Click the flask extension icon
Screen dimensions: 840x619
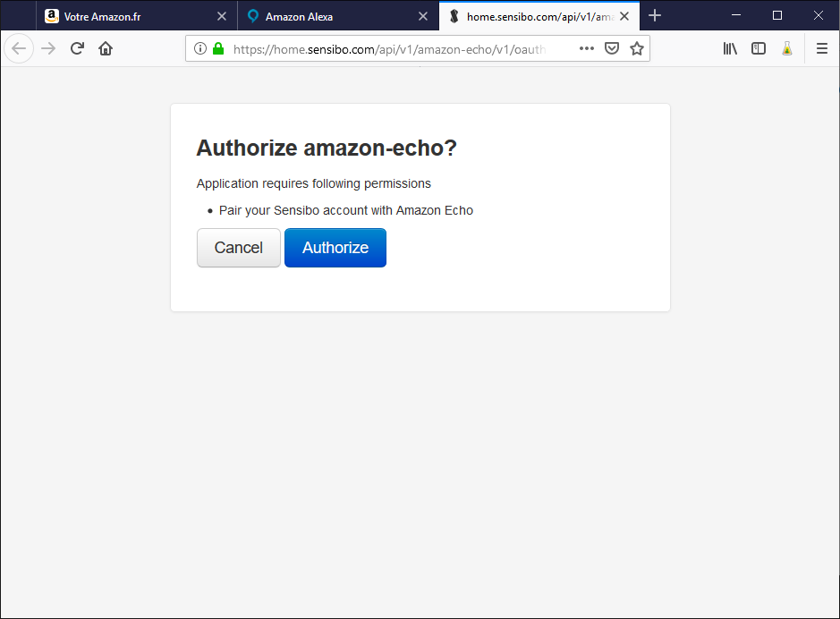click(x=787, y=48)
